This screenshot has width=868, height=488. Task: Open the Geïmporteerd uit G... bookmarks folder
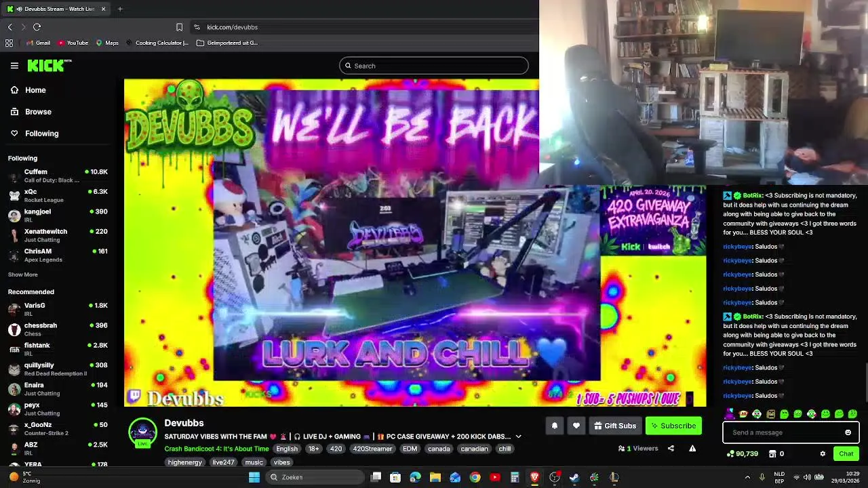[227, 43]
